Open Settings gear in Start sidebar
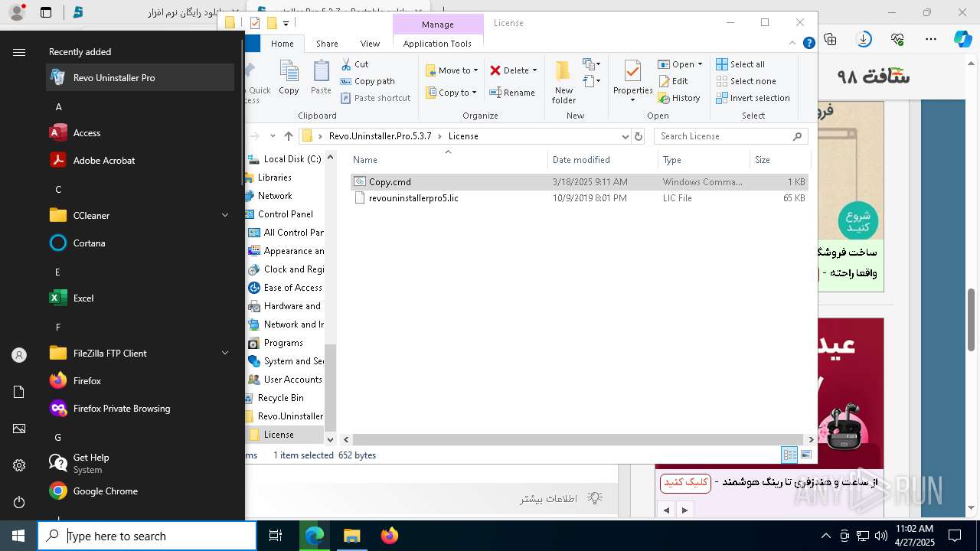Viewport: 980px width, 551px height. [x=19, y=465]
